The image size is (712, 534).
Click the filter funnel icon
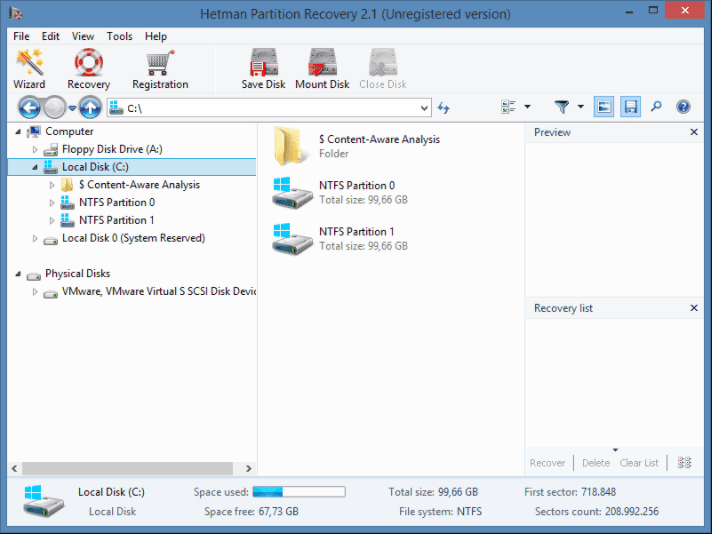click(562, 107)
